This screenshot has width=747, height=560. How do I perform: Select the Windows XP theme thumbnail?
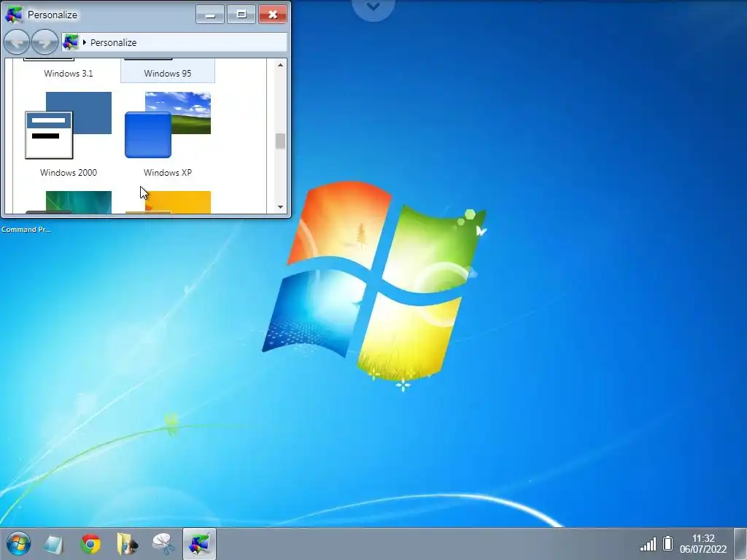(168, 125)
